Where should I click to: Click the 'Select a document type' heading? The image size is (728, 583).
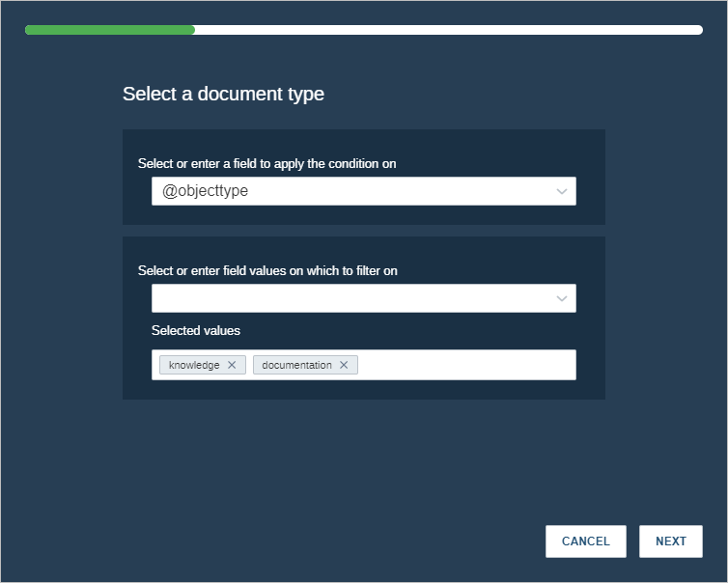(223, 94)
